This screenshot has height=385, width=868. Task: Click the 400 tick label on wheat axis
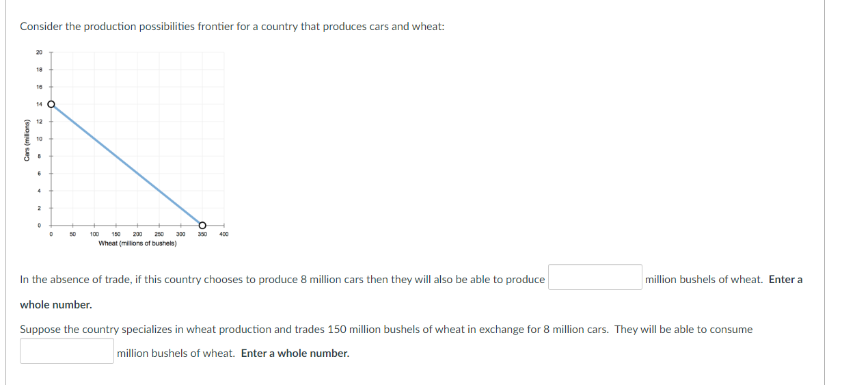click(x=224, y=235)
